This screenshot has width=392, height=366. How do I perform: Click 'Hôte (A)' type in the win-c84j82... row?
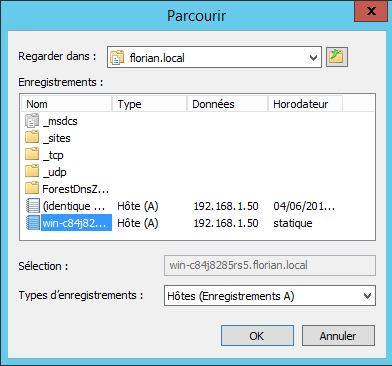138,223
